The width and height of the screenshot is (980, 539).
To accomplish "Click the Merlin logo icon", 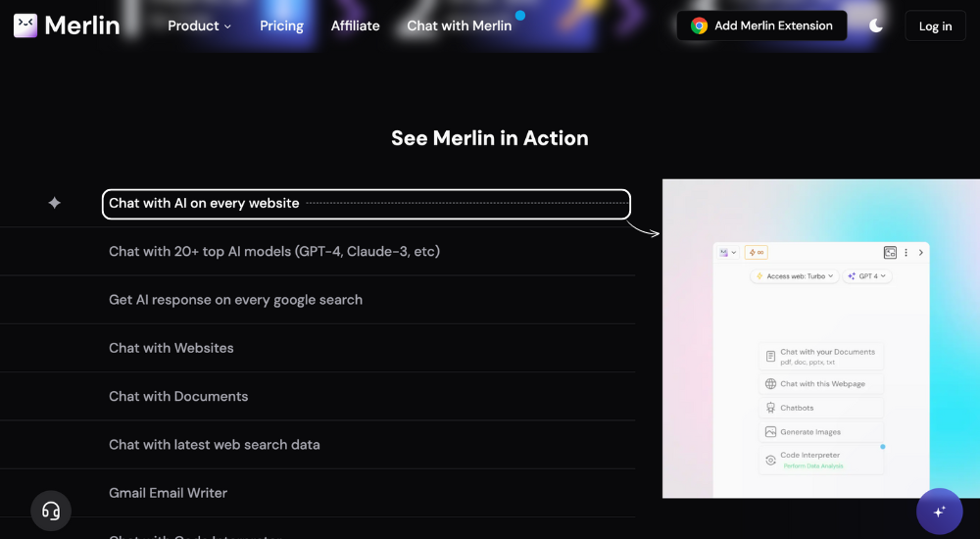I will [x=25, y=25].
